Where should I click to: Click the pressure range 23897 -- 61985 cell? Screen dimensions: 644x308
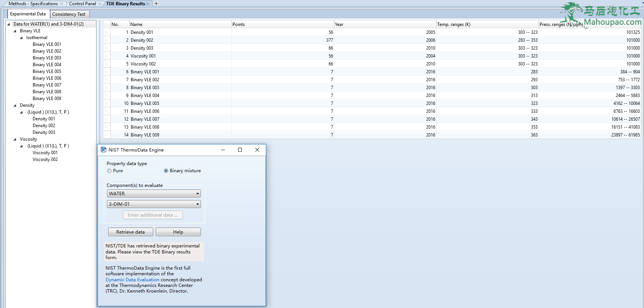590,135
